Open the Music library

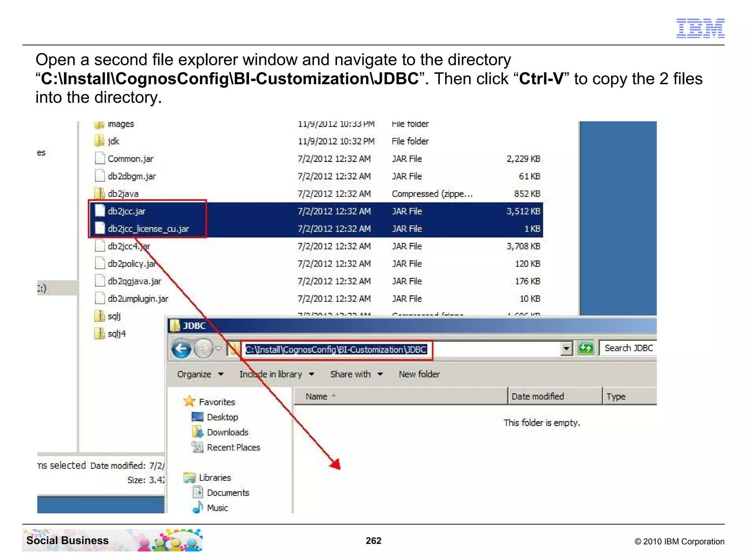tap(217, 508)
